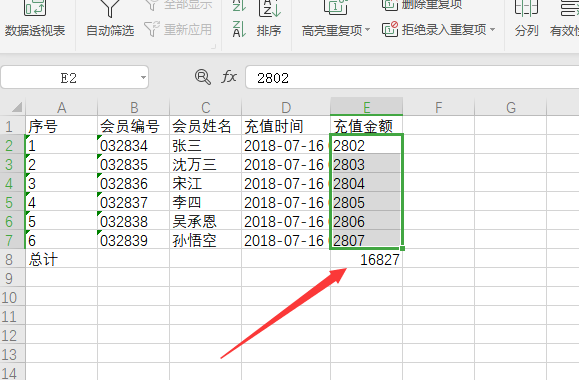Screen dimensions: 579x380
Task: Select row 8 header
Action: point(12,259)
